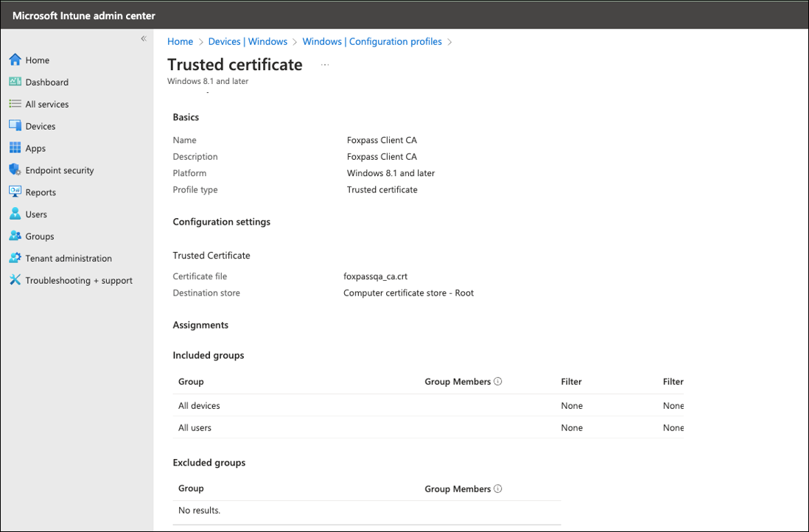Open the ellipsis menu beside Trusted certificate
This screenshot has width=809, height=532.
(x=325, y=65)
